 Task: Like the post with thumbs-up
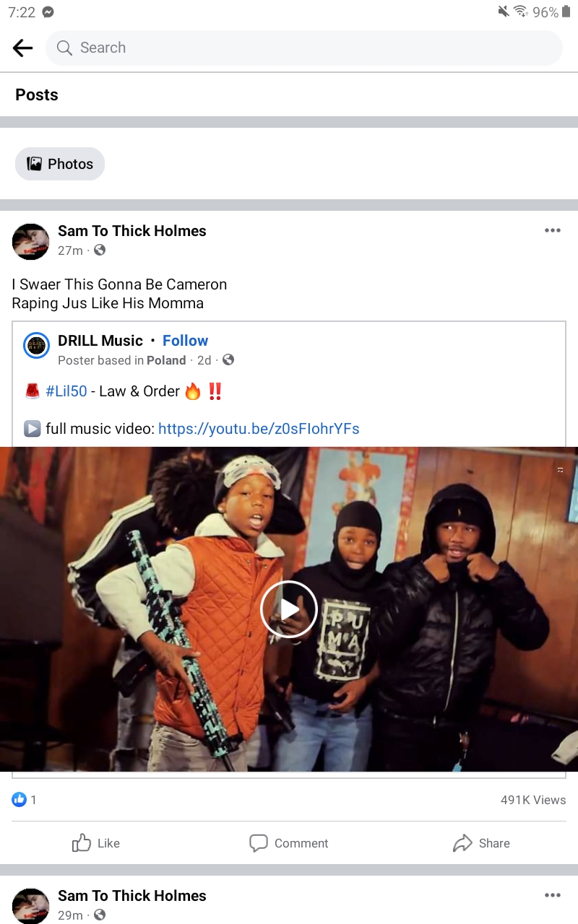(x=96, y=843)
